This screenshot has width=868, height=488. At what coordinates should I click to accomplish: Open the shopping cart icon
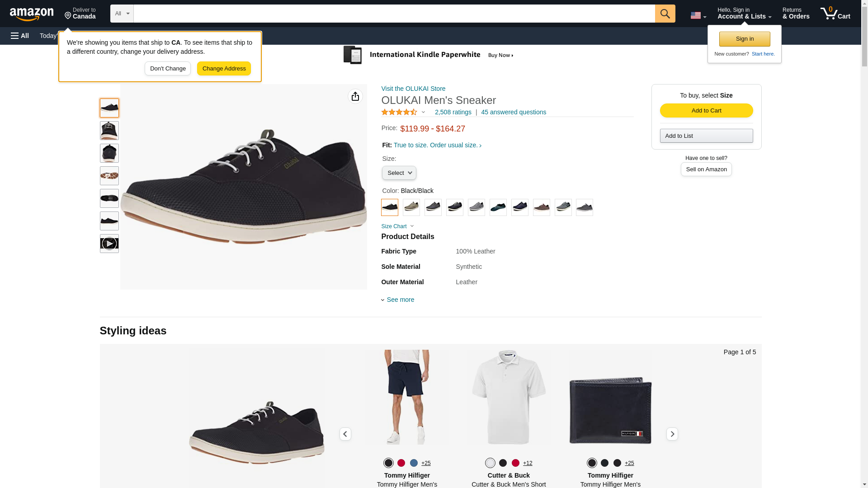pos(835,14)
